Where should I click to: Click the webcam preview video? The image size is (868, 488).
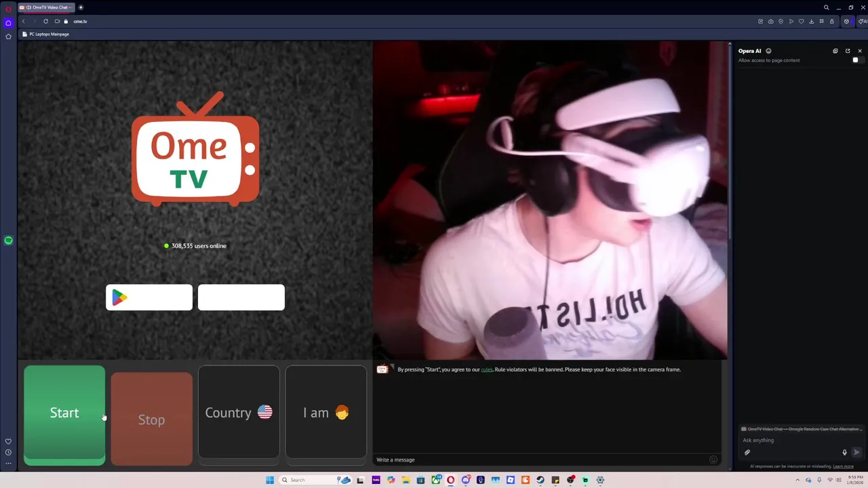tap(550, 200)
